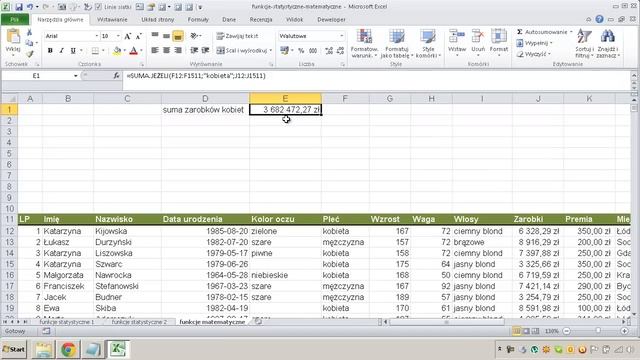Toggle middle vertical alignment

tap(166, 36)
